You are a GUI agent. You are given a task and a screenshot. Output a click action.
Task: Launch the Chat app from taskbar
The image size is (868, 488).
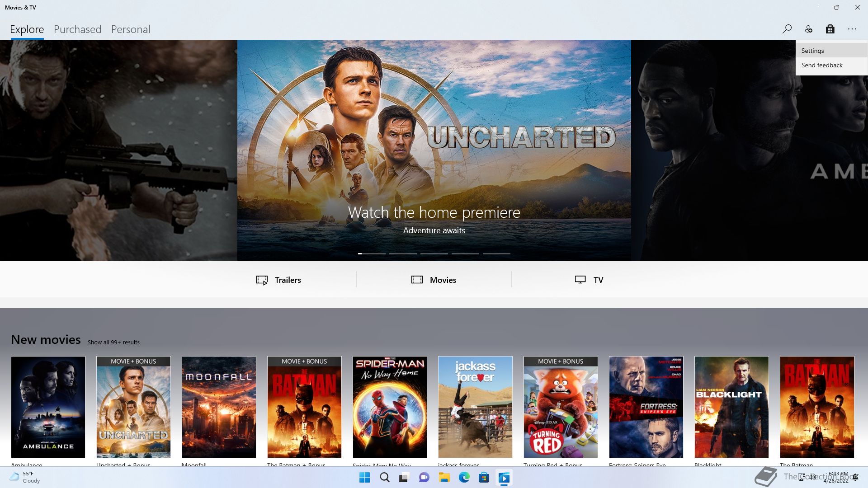click(x=424, y=478)
